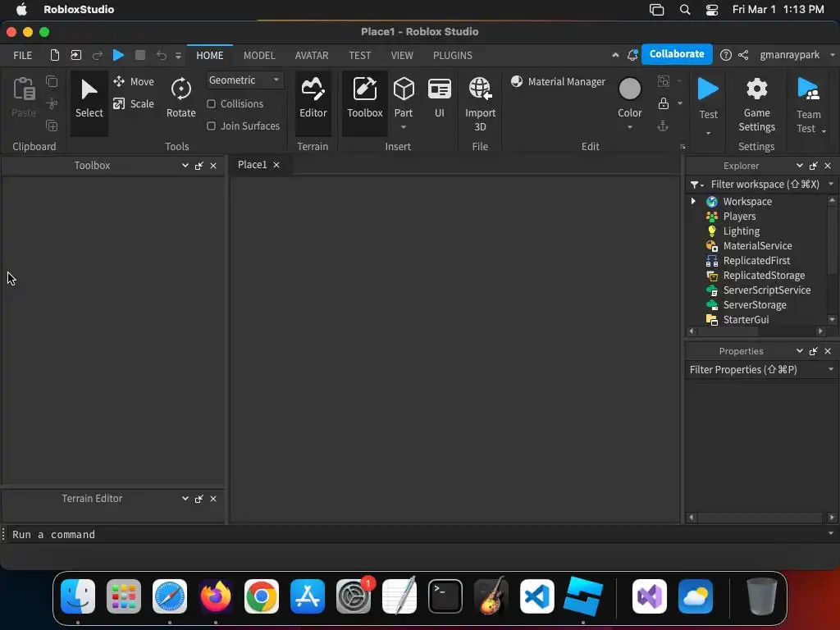Enable the Collisions checkbox

tap(211, 104)
